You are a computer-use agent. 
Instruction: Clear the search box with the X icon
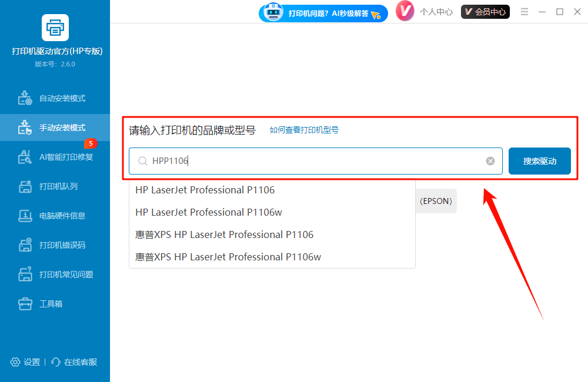coord(490,160)
